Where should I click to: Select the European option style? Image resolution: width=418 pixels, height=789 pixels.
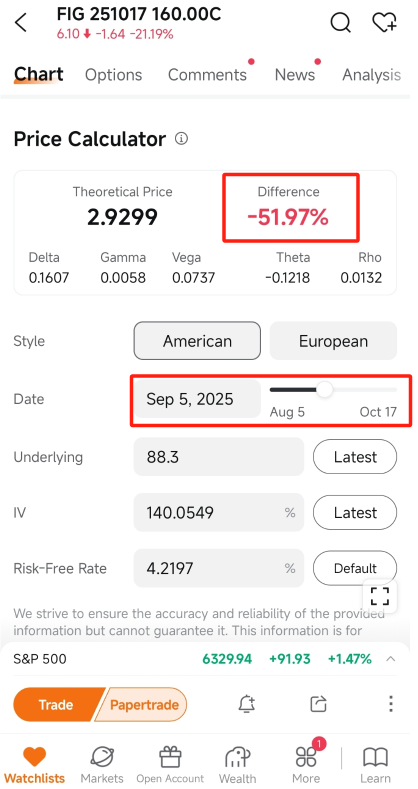tap(333, 341)
